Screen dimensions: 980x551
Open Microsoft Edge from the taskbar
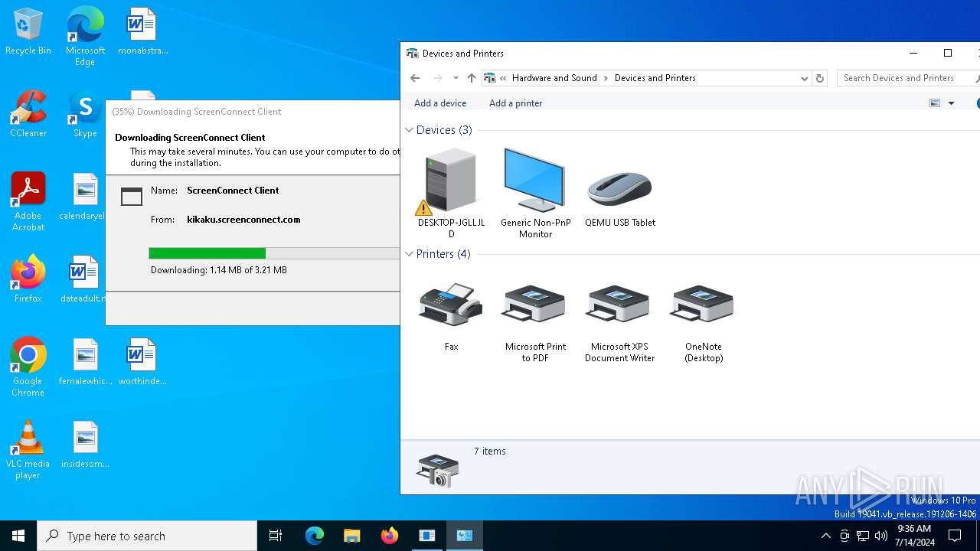tap(315, 536)
